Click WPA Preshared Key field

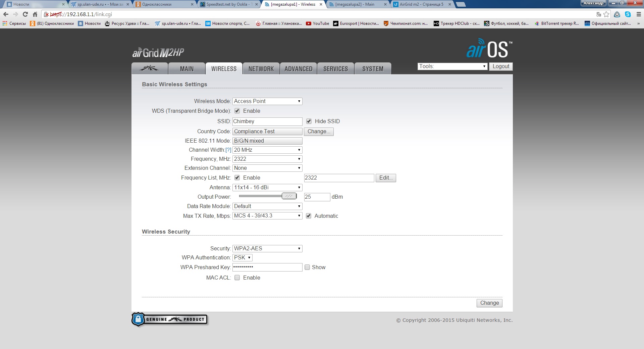click(x=267, y=267)
